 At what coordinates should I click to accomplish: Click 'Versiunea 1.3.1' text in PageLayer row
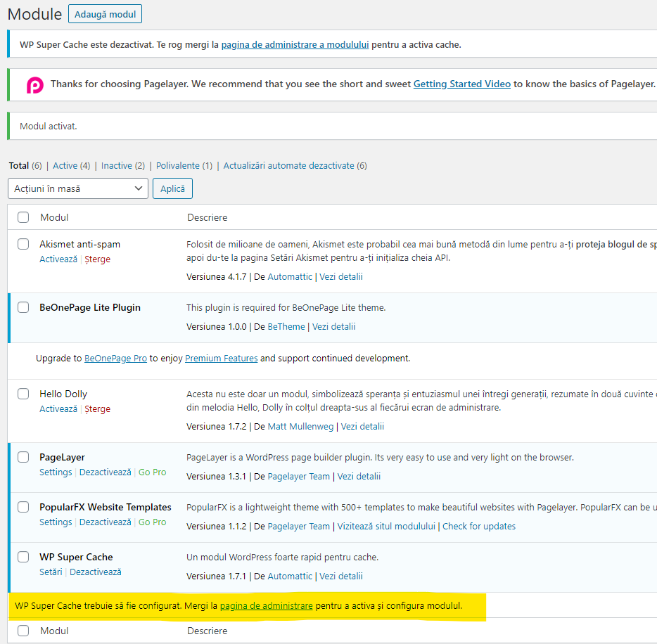[216, 477]
